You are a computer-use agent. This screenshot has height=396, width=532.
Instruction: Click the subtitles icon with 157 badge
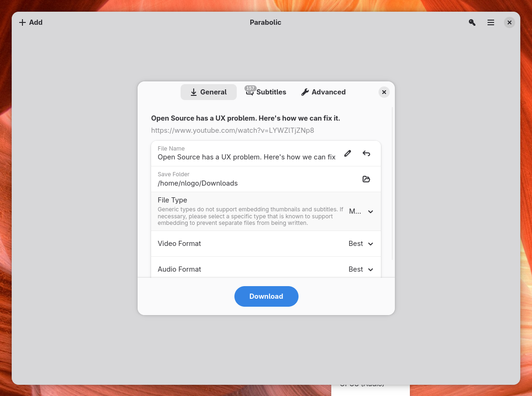pyautogui.click(x=250, y=91)
